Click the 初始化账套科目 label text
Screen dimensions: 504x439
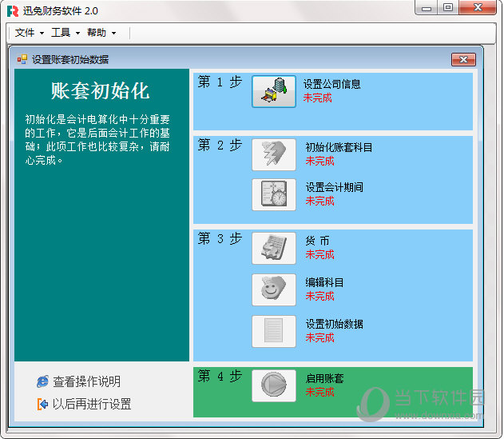[339, 147]
